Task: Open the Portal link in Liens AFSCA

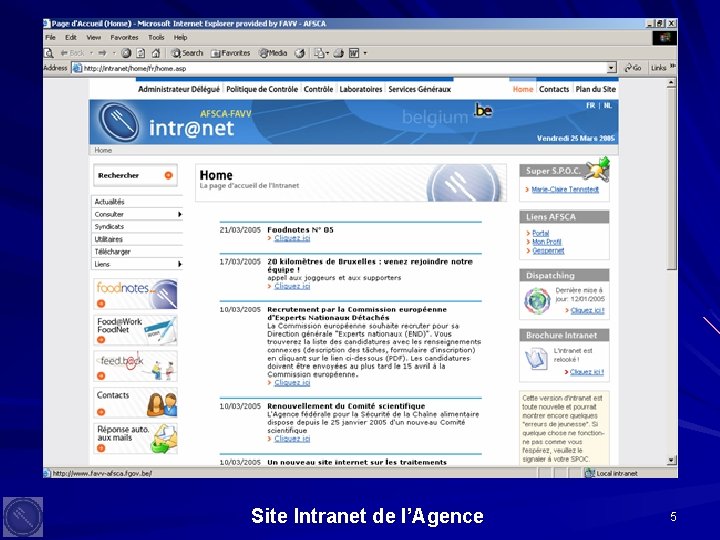Action: (x=540, y=233)
